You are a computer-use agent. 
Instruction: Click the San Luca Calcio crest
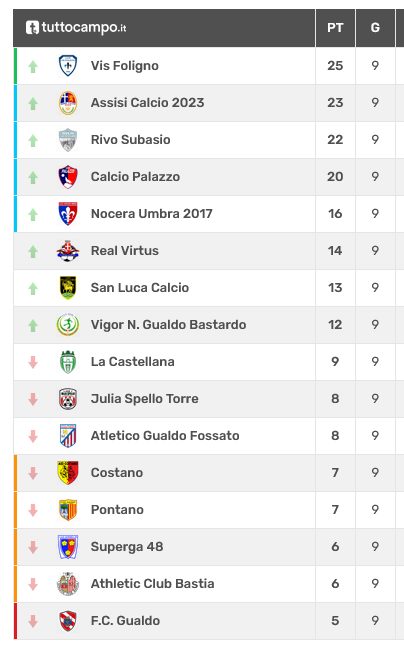(68, 288)
